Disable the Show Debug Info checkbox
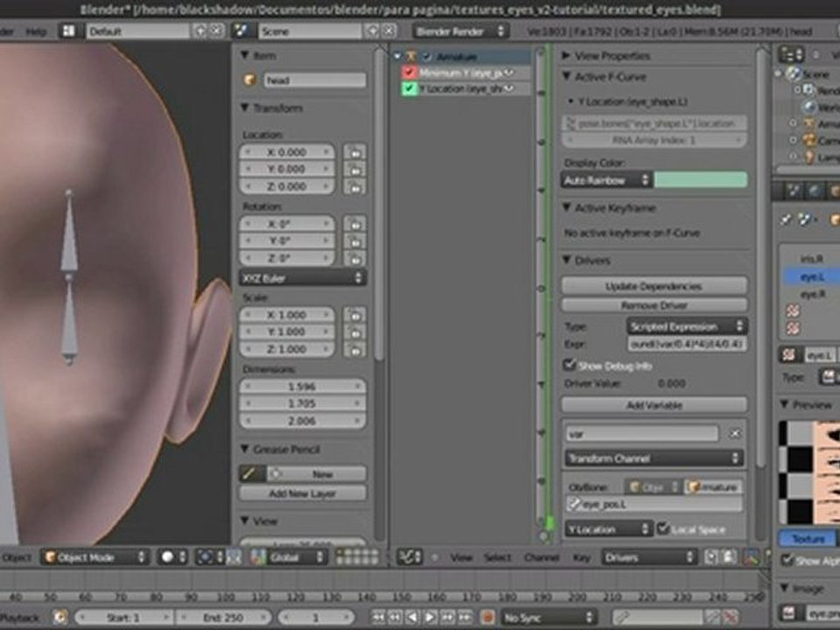This screenshot has height=630, width=840. [x=570, y=365]
